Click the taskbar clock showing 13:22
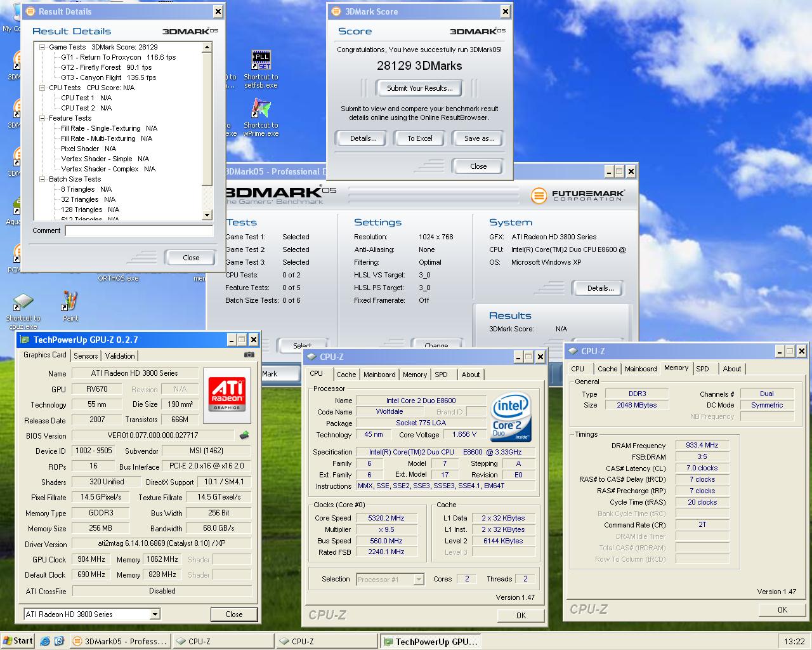Viewport: 812px width, 650px height. tap(794, 642)
